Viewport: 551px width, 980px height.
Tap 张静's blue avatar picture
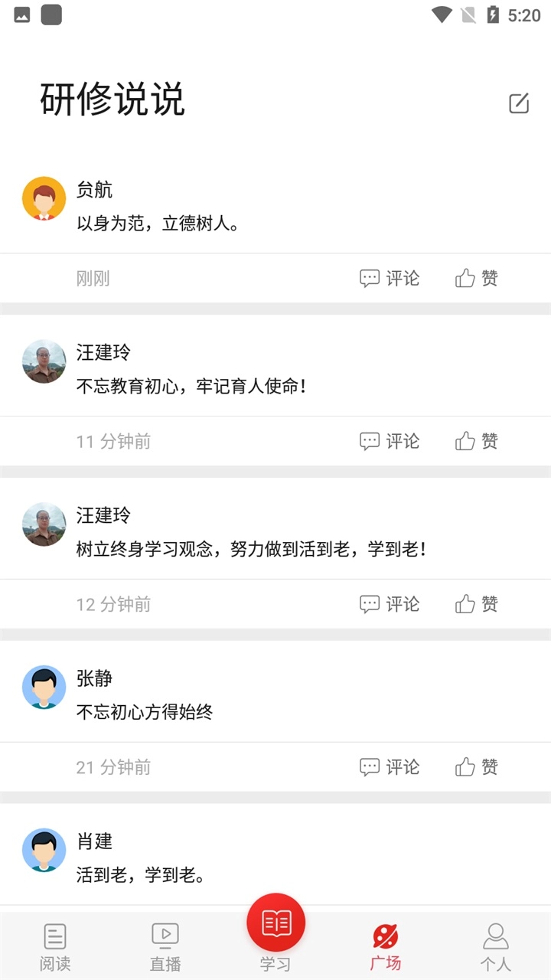point(44,687)
